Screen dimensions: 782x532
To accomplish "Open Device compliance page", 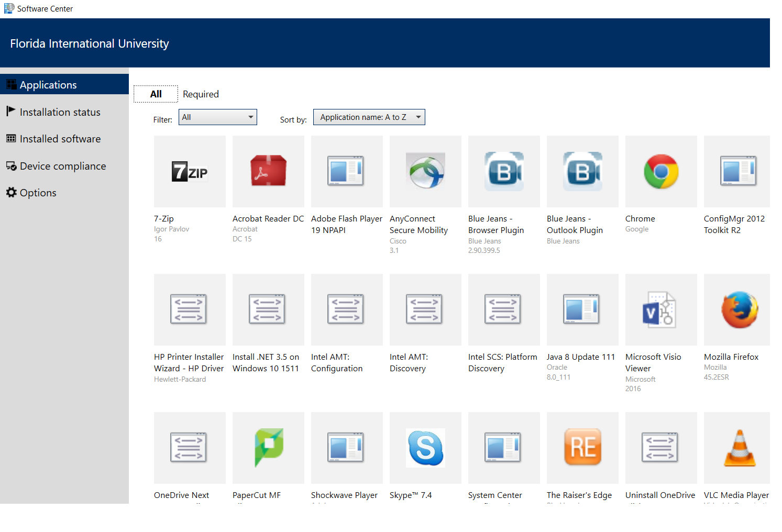I will 62,166.
